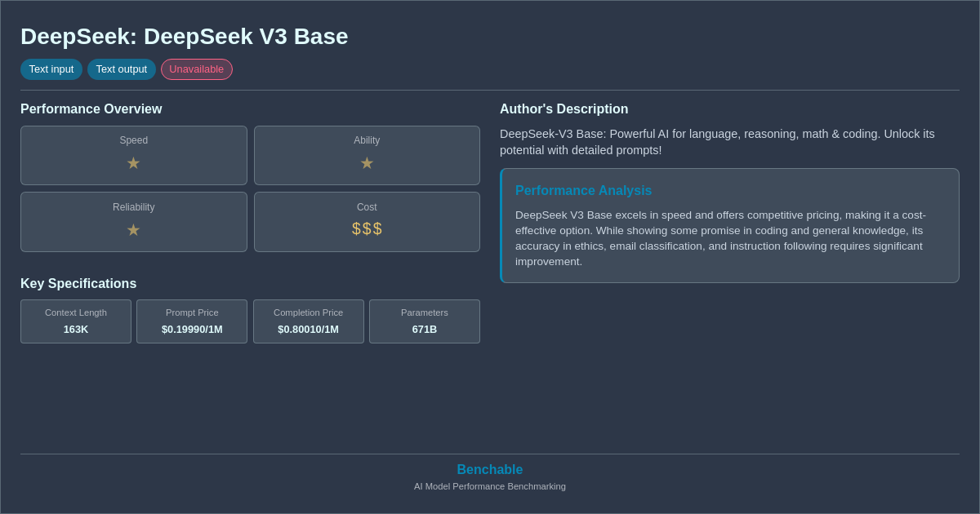Click the Speed star rating icon
Viewport: 980px width, 514px height.
pos(133,163)
